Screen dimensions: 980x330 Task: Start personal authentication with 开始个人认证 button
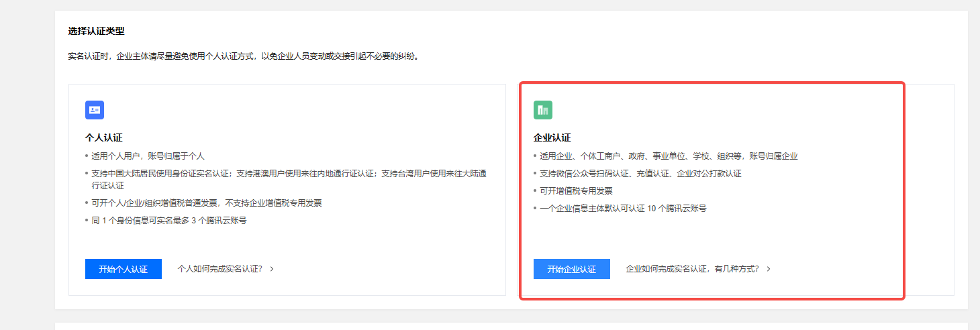(x=124, y=269)
